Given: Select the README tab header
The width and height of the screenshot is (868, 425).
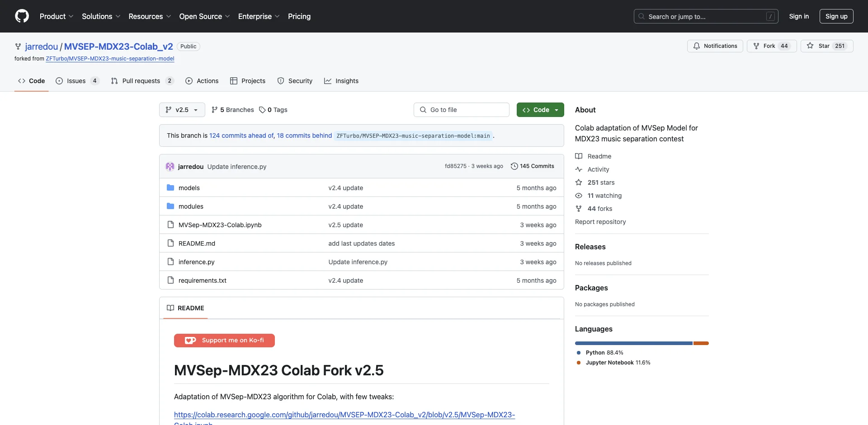Looking at the screenshot, I should click(185, 308).
